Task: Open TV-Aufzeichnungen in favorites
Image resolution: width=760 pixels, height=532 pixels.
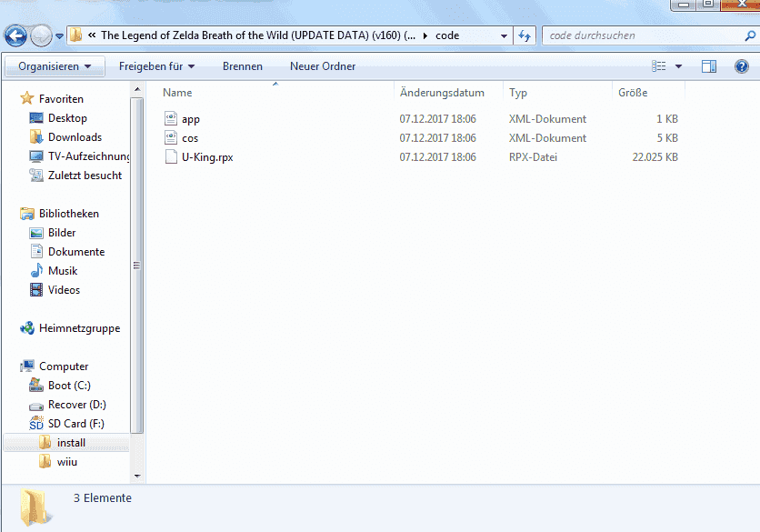Action: coord(79,156)
